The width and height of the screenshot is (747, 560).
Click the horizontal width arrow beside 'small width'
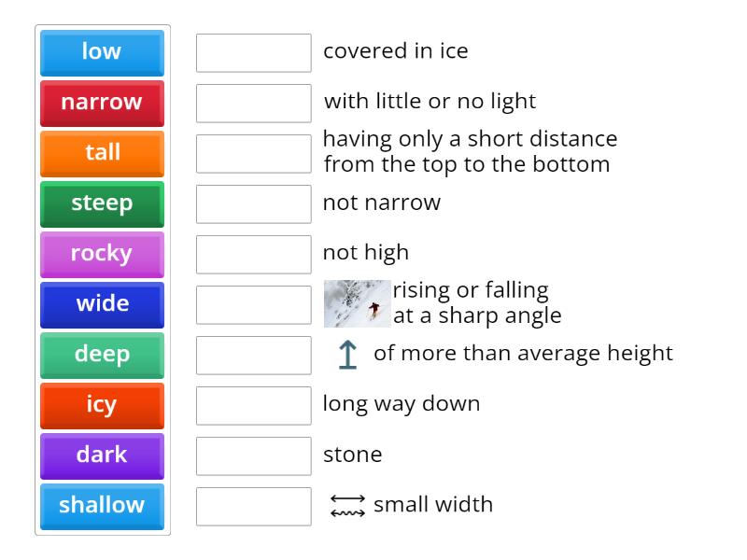point(346,504)
